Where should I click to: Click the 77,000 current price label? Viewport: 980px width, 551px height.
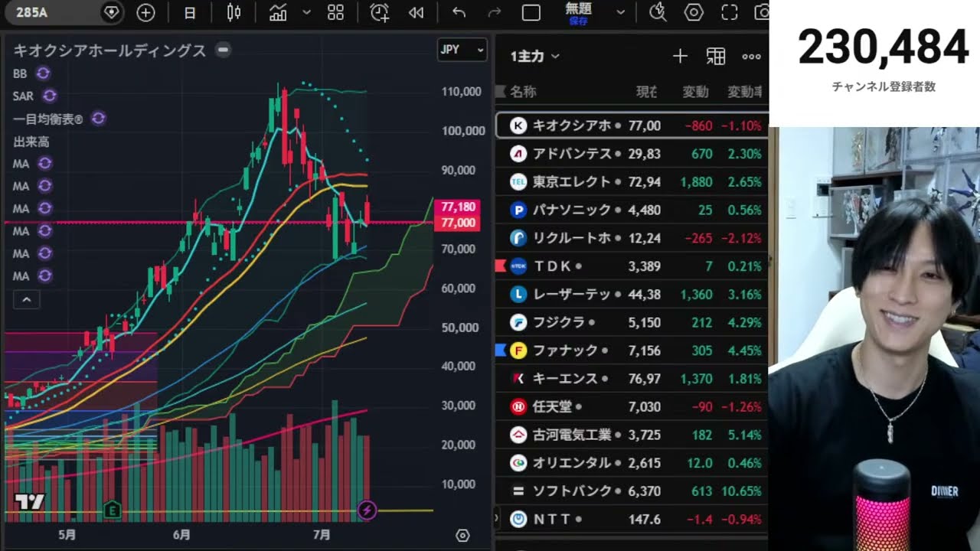pyautogui.click(x=458, y=223)
